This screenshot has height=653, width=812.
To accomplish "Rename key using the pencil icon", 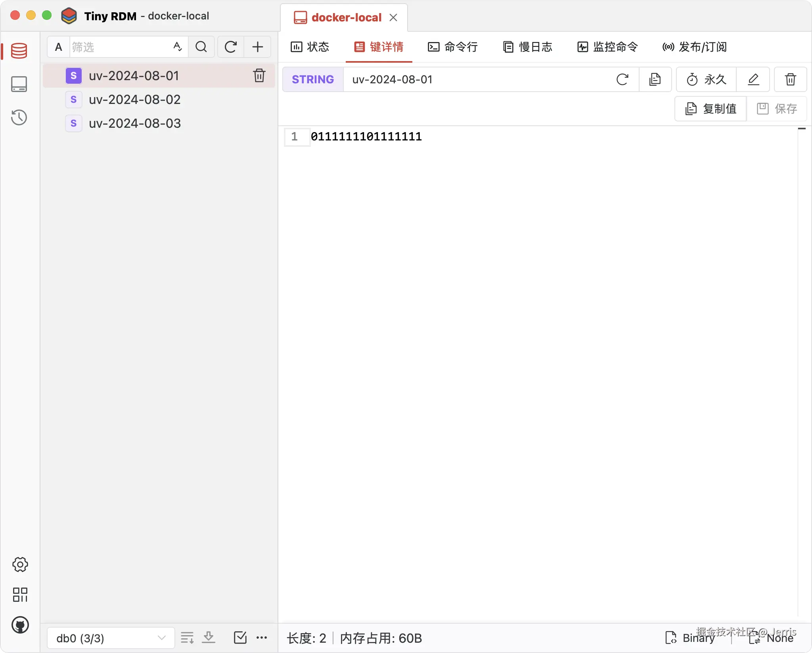I will pyautogui.click(x=753, y=79).
